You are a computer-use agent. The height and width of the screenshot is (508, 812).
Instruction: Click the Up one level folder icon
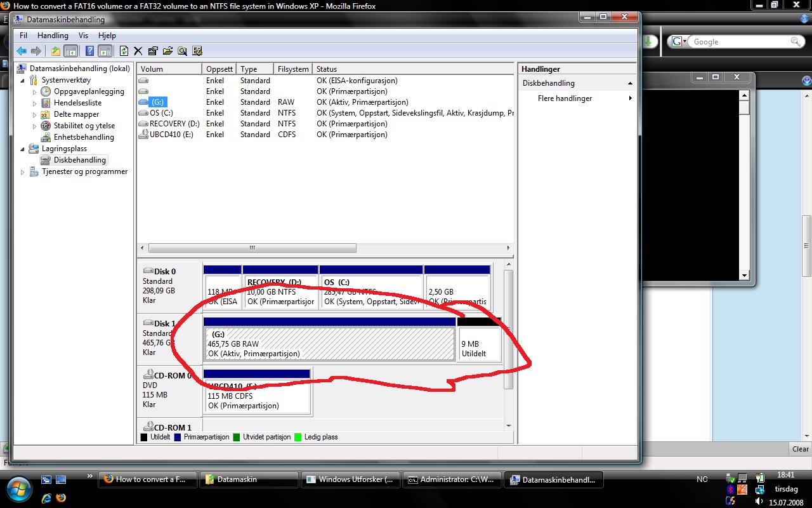click(56, 51)
